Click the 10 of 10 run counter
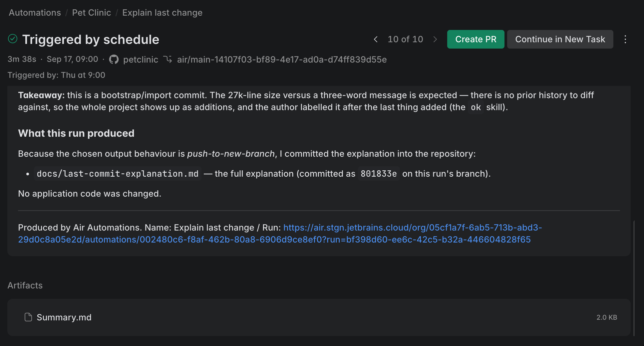The image size is (644, 346). (405, 39)
